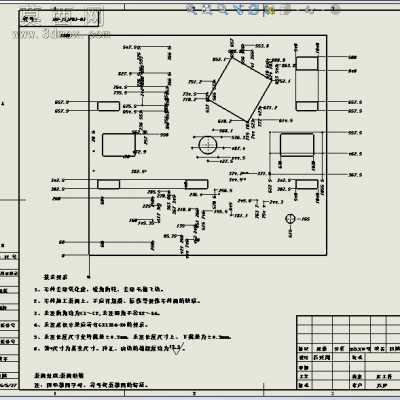Select the lower center small rectangle slot
The image size is (400, 400).
197,184
